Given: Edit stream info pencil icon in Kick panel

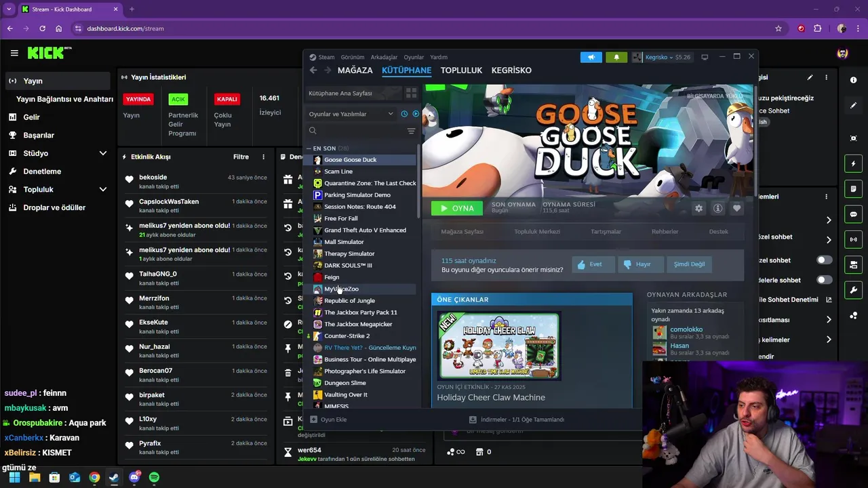Looking at the screenshot, I should (810, 78).
